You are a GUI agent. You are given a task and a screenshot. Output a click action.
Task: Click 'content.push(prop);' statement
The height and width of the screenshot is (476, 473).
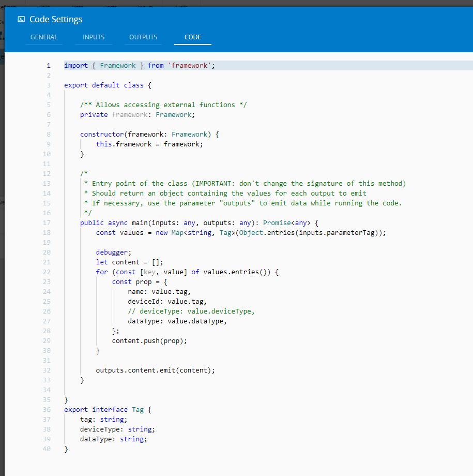tap(149, 341)
